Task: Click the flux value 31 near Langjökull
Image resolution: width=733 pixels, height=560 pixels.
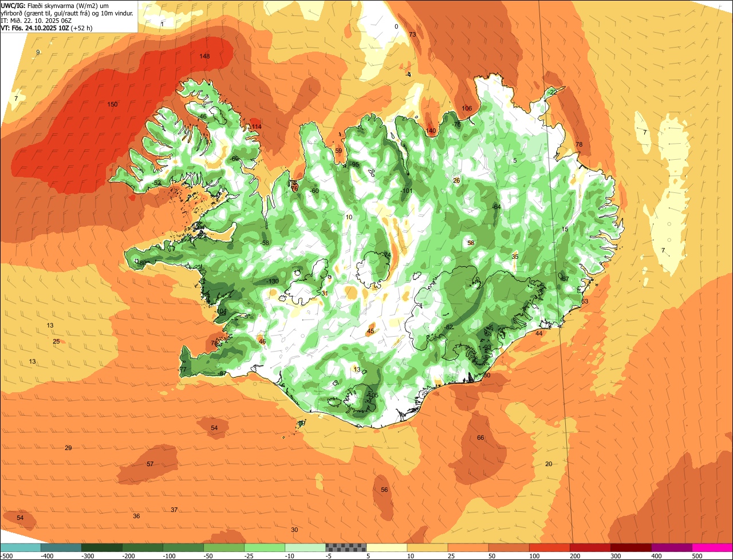Action: point(325,293)
